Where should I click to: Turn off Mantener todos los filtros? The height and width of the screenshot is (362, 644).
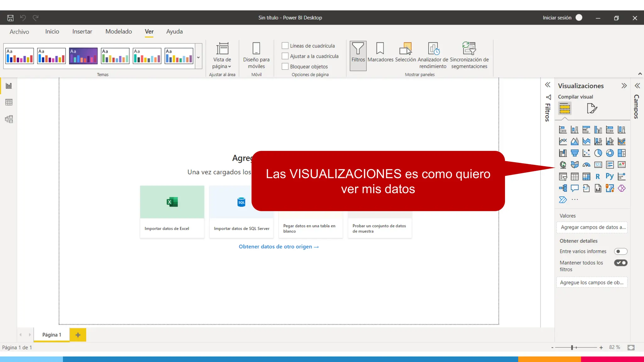tap(621, 263)
